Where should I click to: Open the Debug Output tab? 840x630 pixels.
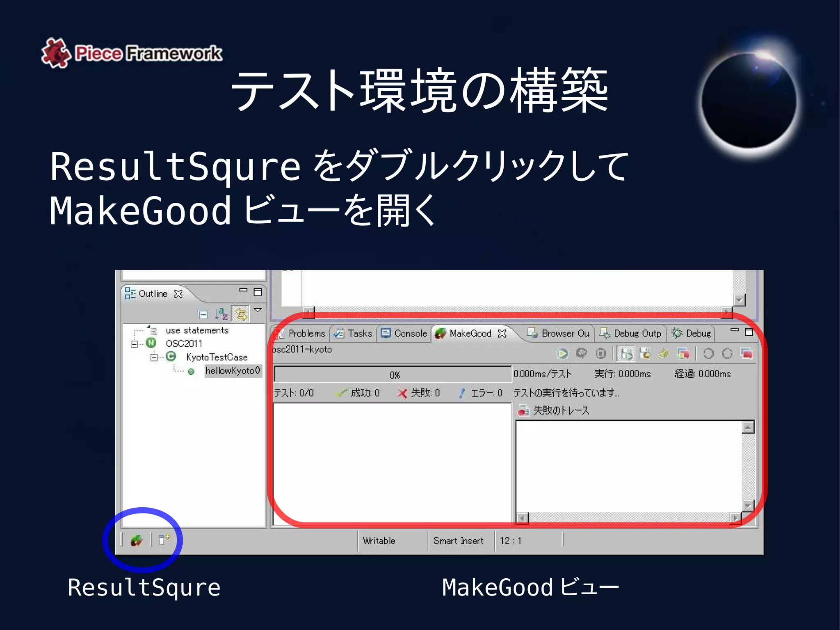tap(630, 333)
